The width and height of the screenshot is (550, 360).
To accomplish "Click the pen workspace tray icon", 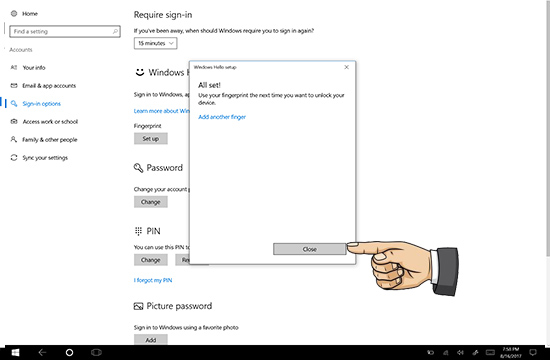I will click(475, 353).
